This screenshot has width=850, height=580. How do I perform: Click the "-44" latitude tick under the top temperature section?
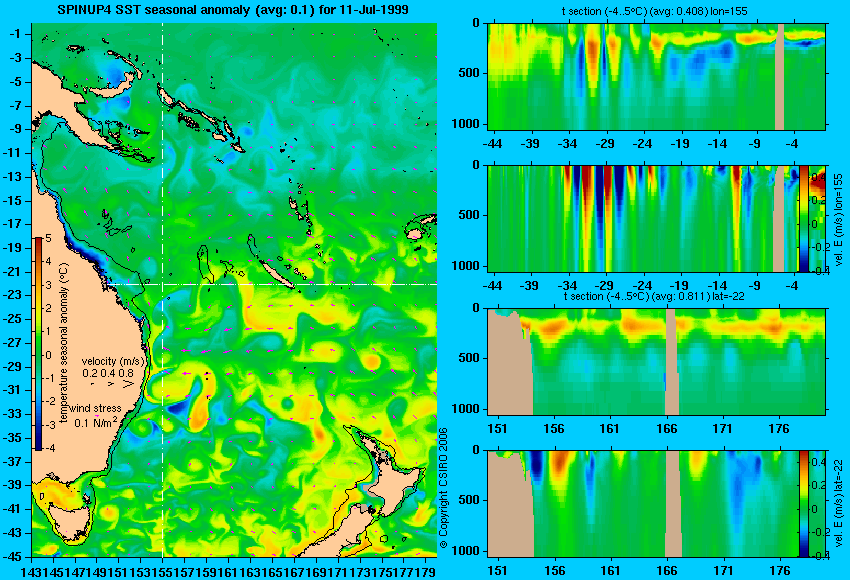tap(492, 144)
